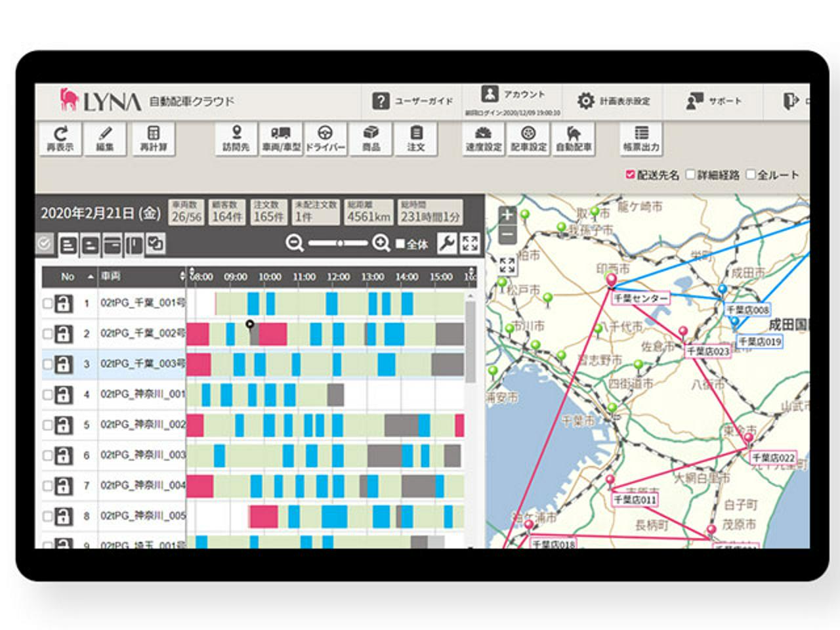This screenshot has height=630, width=840.
Task: Expand the map with fullscreen arrows icon
Action: (x=507, y=266)
